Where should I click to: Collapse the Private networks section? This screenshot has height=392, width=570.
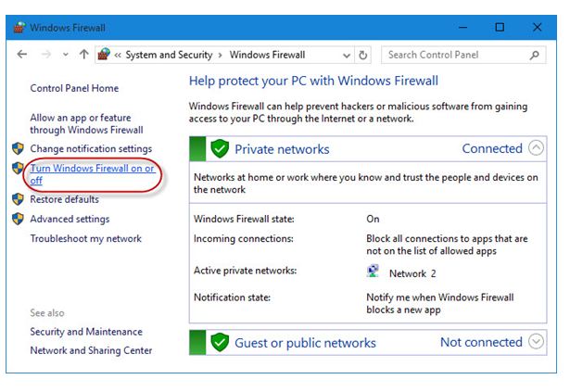coord(536,148)
